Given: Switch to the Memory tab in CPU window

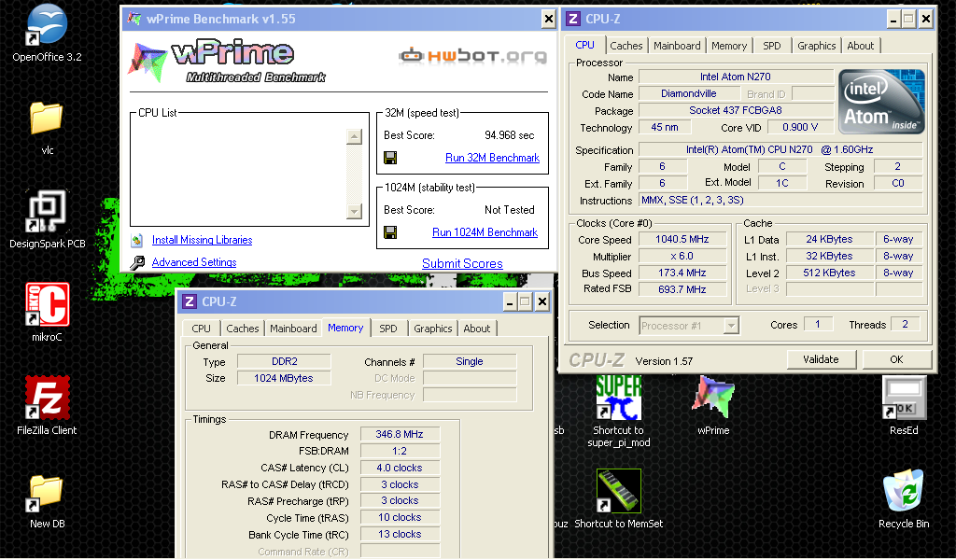Looking at the screenshot, I should tap(728, 46).
